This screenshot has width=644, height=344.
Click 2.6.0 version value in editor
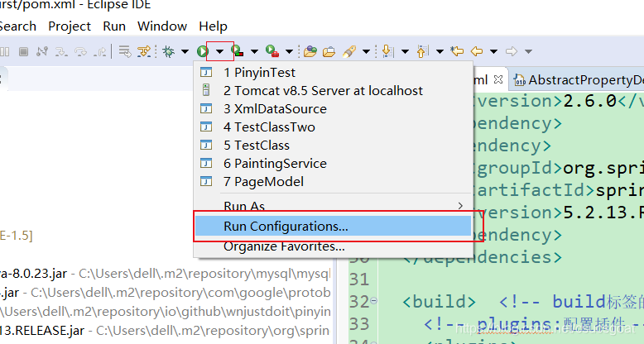(x=590, y=101)
